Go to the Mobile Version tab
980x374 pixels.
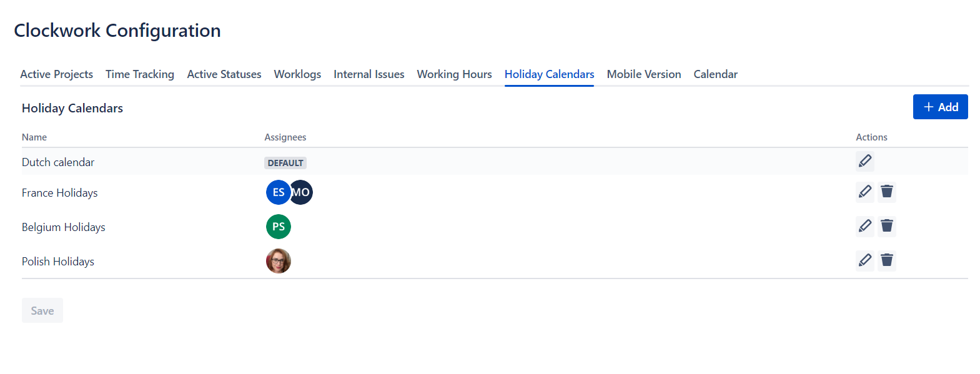643,74
